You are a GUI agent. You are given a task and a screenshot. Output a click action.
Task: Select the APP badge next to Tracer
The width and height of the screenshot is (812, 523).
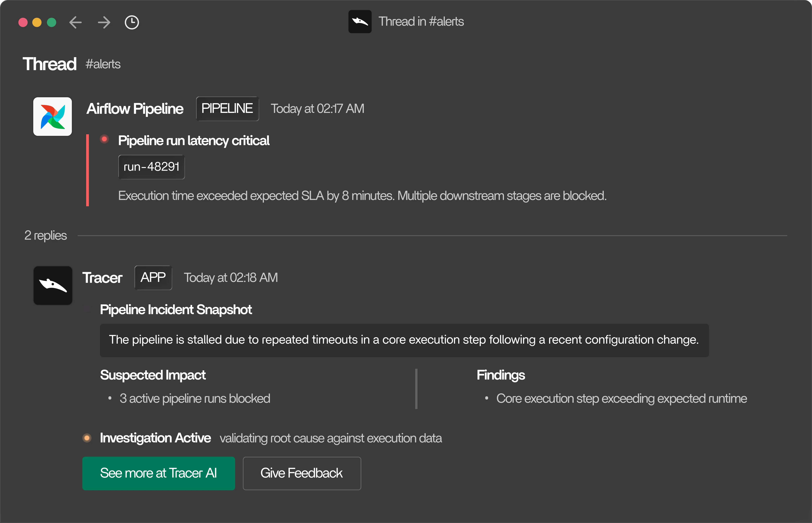[153, 278]
